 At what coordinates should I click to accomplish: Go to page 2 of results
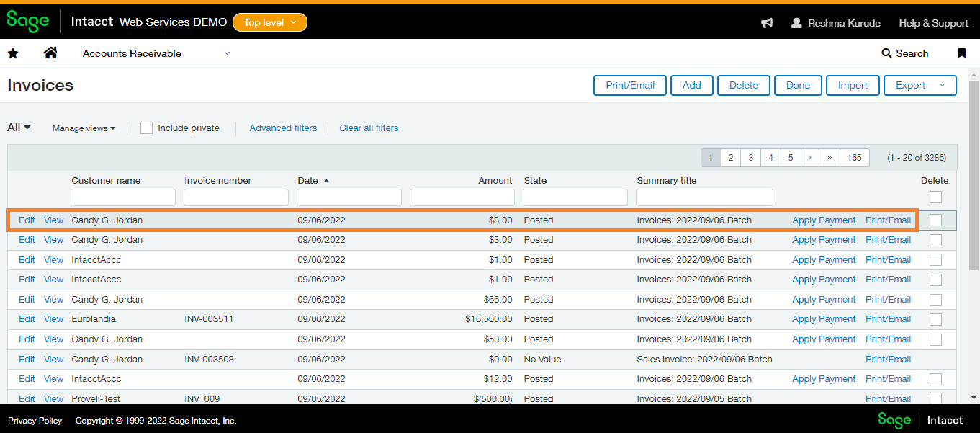pyautogui.click(x=731, y=158)
